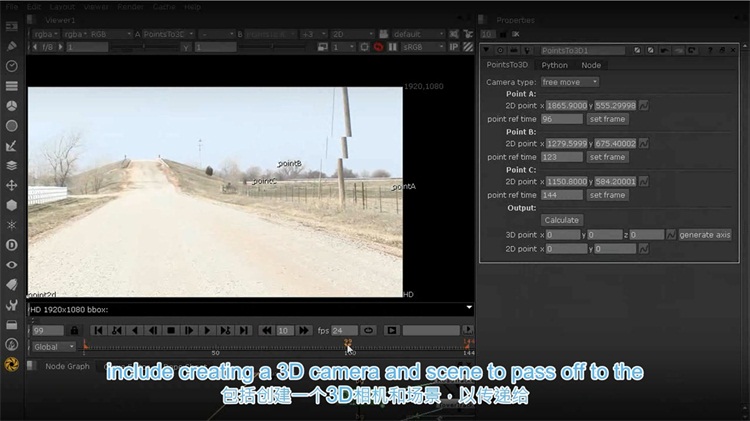
Task: Click Point C animation curve icon
Action: (643, 182)
